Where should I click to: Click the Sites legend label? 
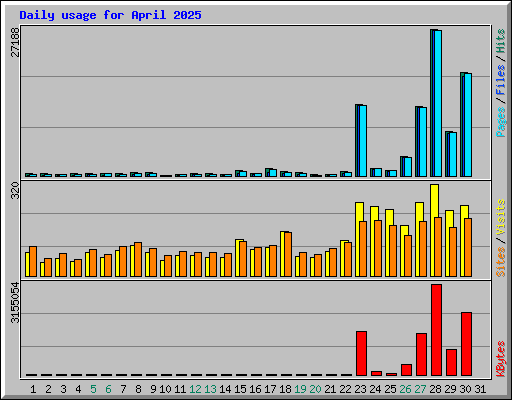click(x=501, y=262)
